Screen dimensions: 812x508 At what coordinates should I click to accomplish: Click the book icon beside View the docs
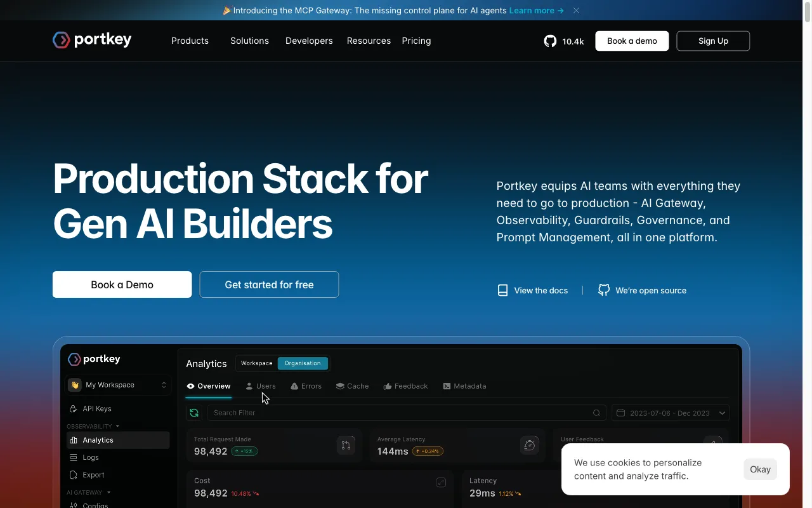(x=502, y=290)
